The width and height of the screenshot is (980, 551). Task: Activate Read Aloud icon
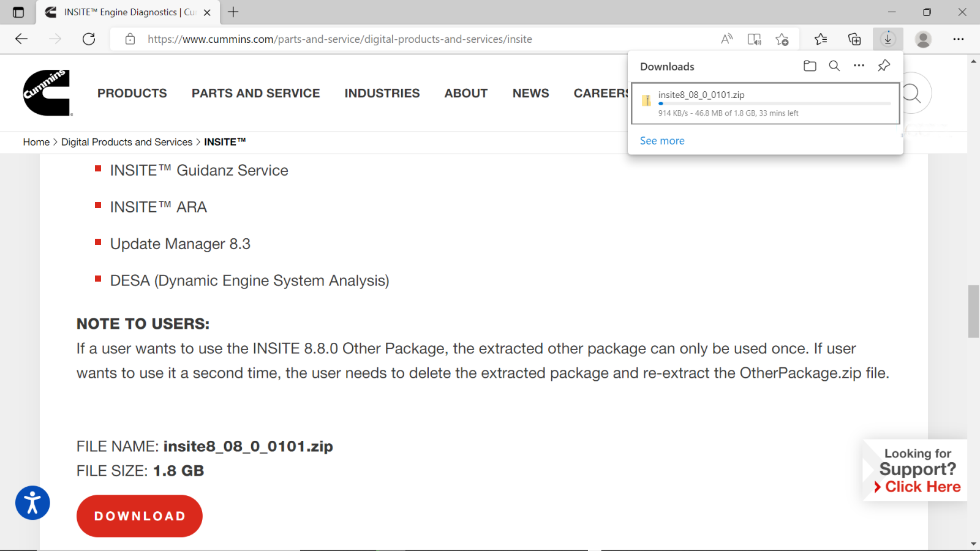coord(727,39)
